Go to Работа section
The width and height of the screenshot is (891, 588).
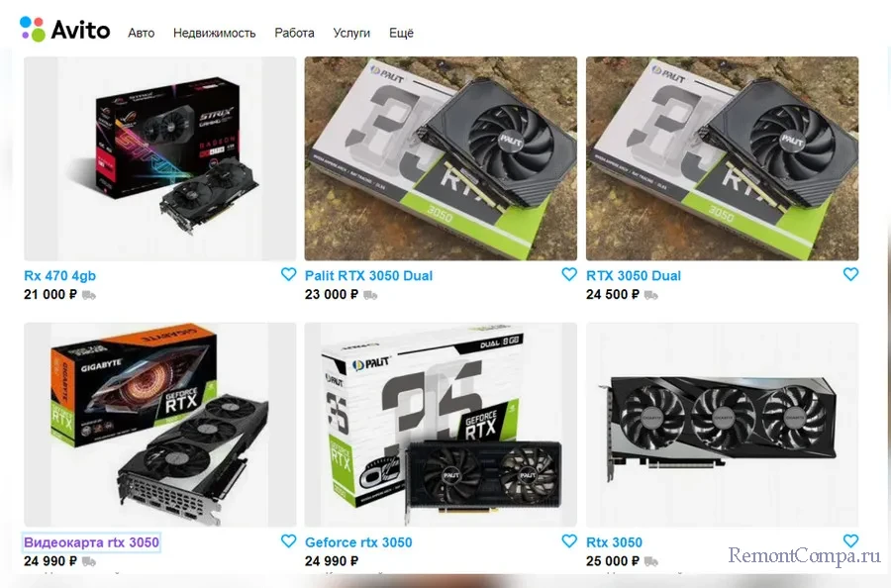294,33
